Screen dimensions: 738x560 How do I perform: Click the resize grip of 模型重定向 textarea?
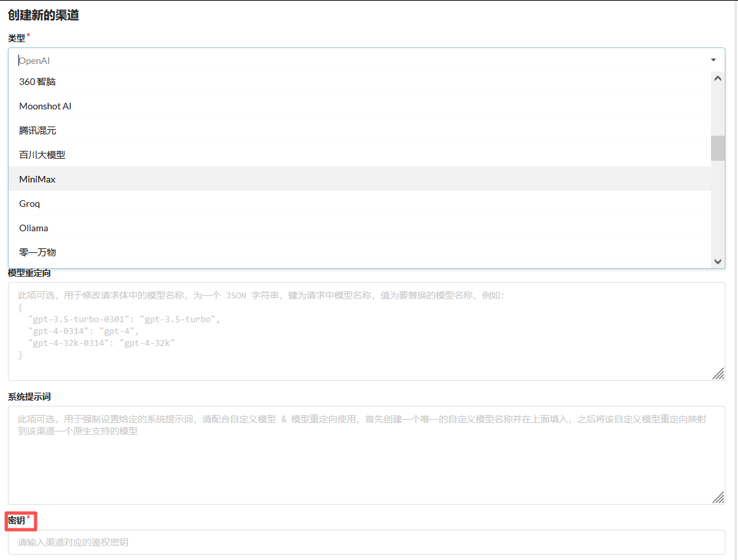coord(718,374)
